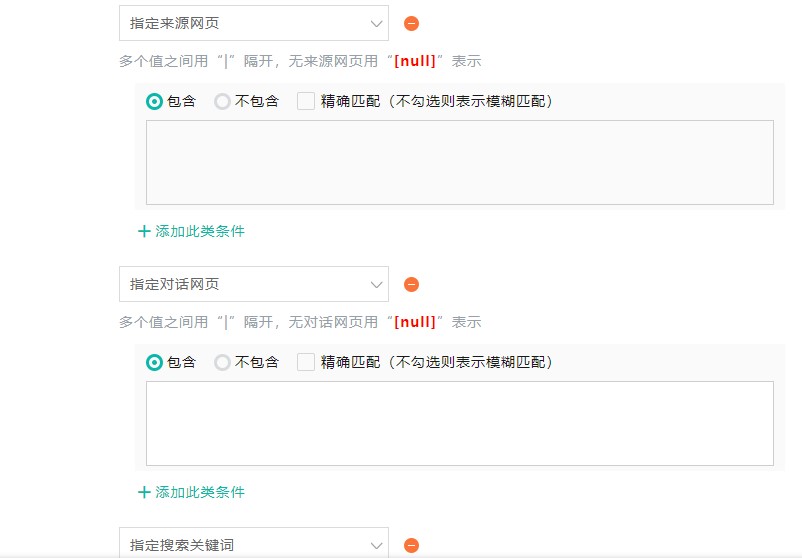Screen dimensions: 802x558
Task: Focus the 来源网页 values text area
Action: point(459,162)
